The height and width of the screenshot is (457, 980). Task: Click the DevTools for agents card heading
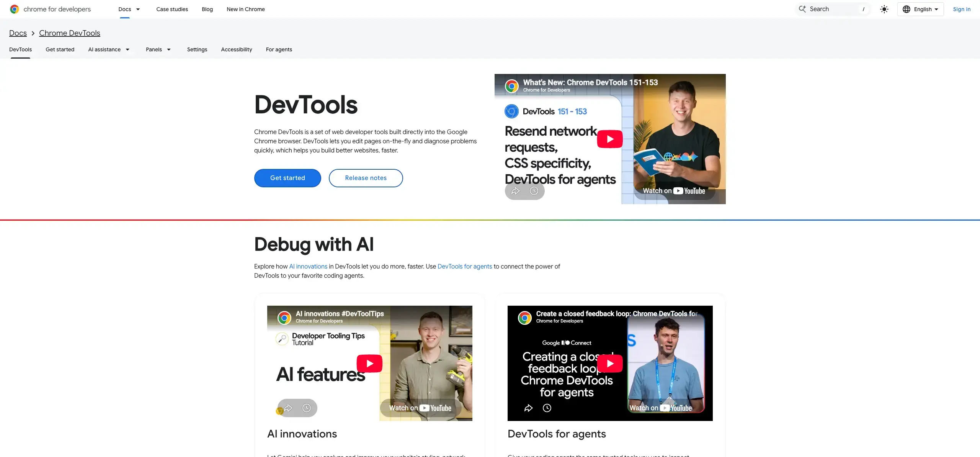tap(557, 434)
